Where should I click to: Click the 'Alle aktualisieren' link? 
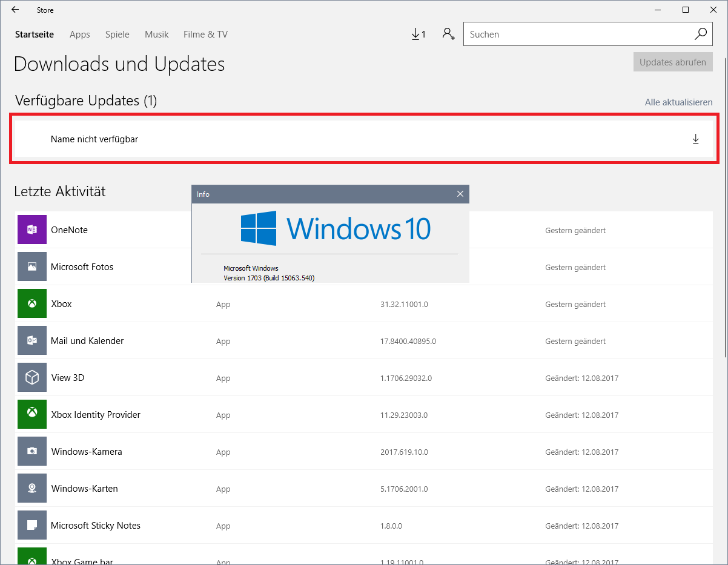679,102
